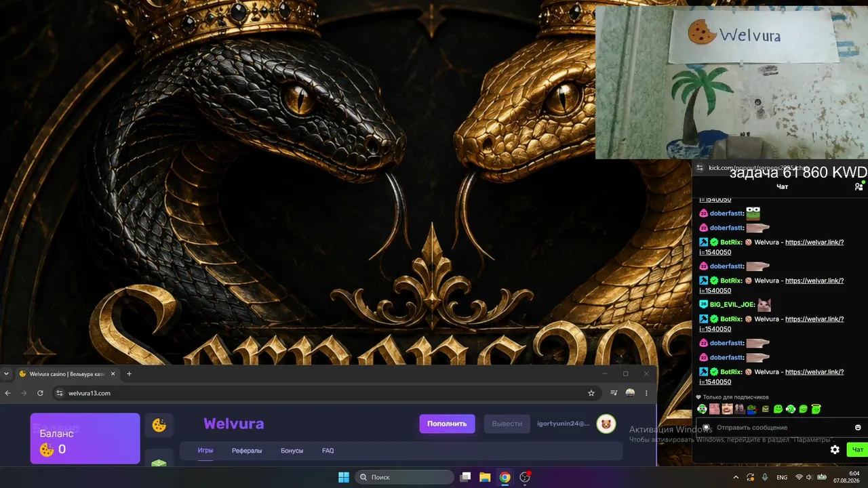Switch to the Рефералы tab
The image size is (868, 488).
(247, 451)
